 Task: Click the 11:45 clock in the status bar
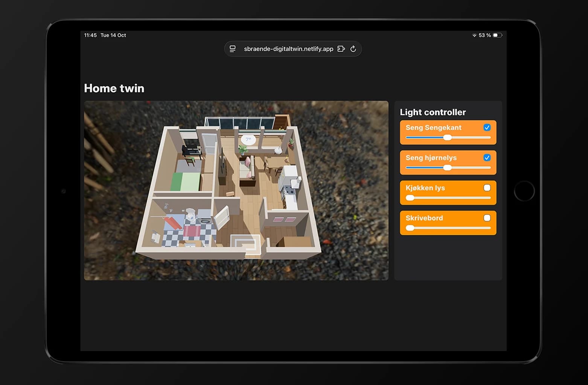coord(90,35)
